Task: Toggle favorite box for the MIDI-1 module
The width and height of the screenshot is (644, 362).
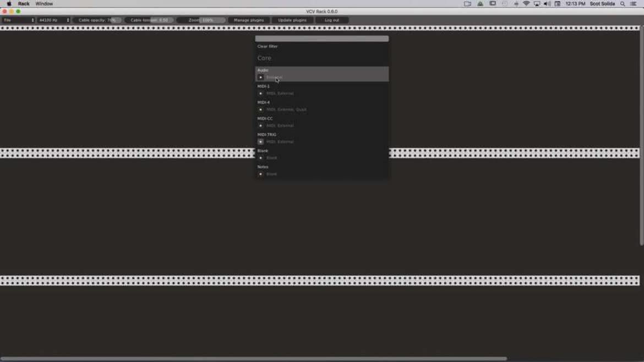Action: [260, 93]
